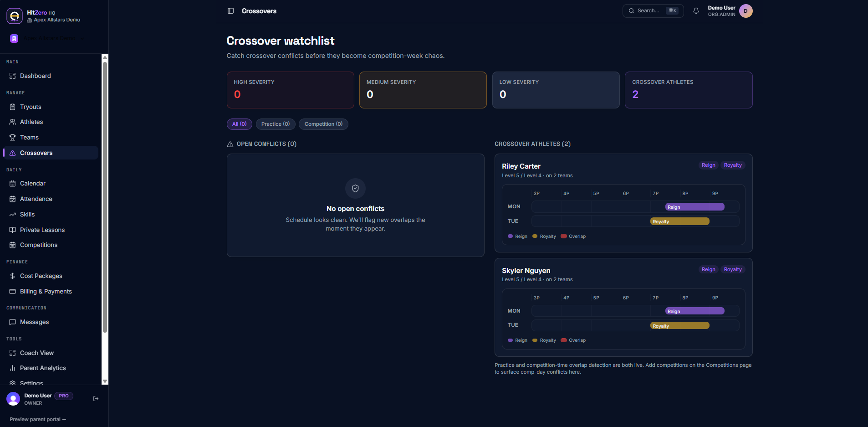The image size is (868, 427).
Task: Go to Skills via the trend icon
Action: pos(12,215)
